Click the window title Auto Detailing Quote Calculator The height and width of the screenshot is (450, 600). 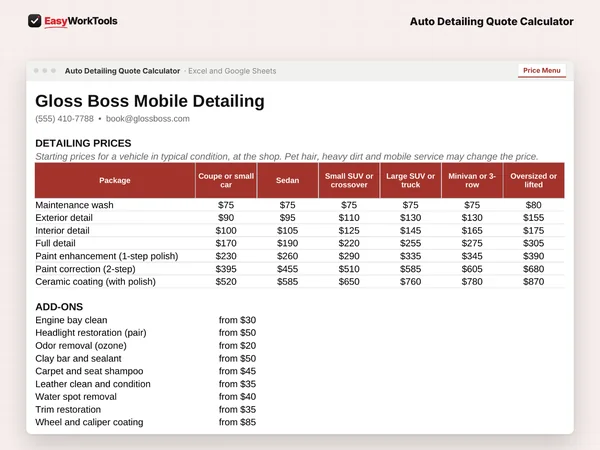pyautogui.click(x=122, y=71)
